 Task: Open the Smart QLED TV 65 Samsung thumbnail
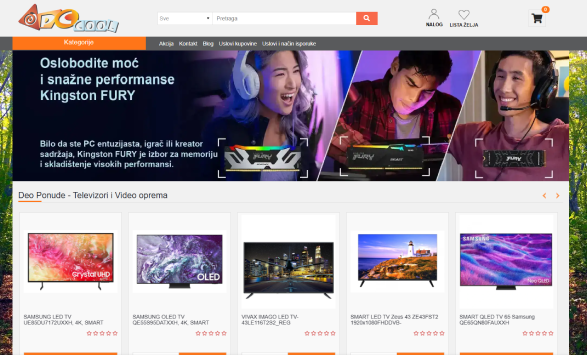[x=506, y=261]
